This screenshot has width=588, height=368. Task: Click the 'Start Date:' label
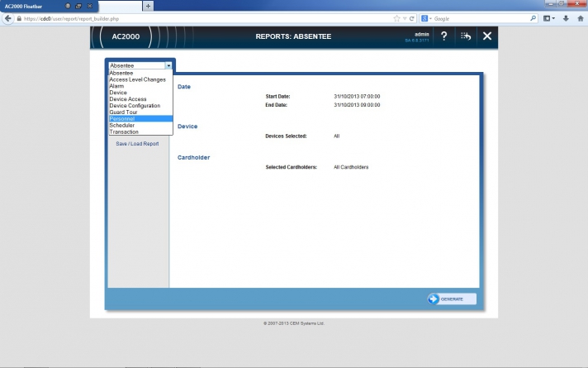277,97
